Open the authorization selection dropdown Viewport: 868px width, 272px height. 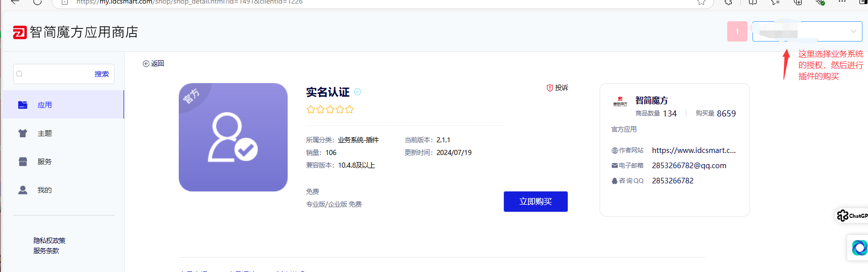pyautogui.click(x=807, y=31)
